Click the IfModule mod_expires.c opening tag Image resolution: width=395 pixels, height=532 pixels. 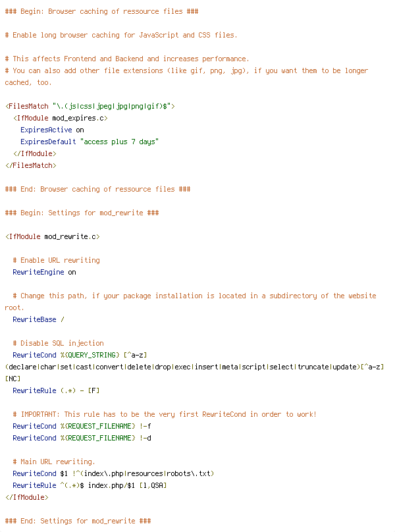[61, 118]
